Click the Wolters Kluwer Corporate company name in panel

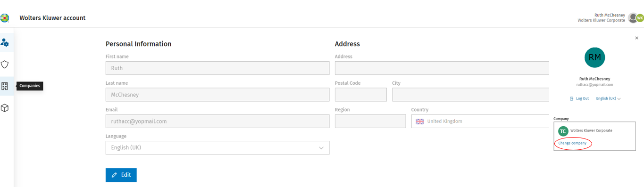pos(591,130)
